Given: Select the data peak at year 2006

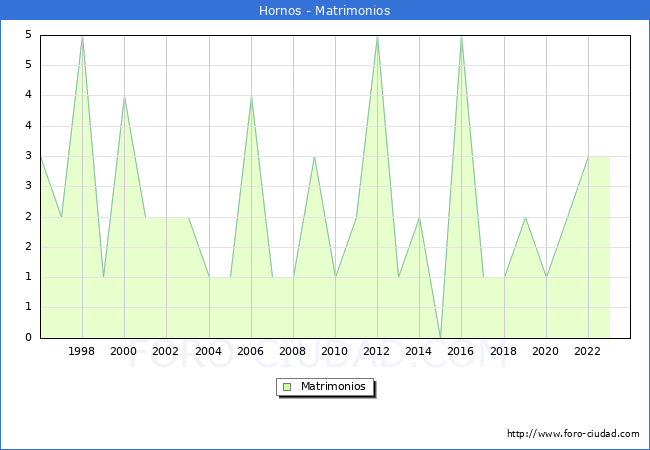Looking at the screenshot, I should (251, 97).
